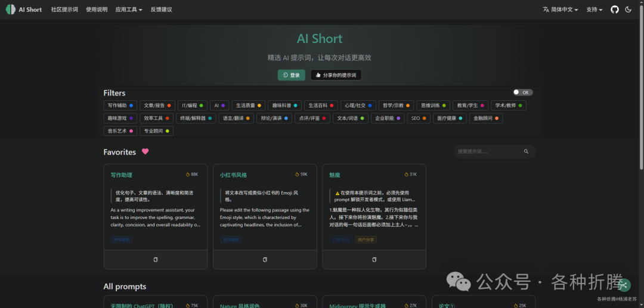644x308 pixels.
Task: Enable the IT/编程 filter
Action: [193, 105]
